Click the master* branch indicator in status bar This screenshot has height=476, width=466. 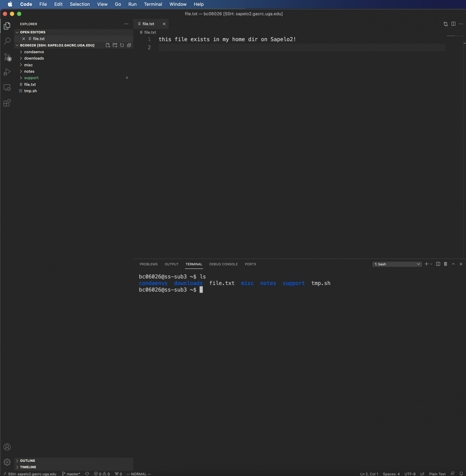tap(71, 473)
